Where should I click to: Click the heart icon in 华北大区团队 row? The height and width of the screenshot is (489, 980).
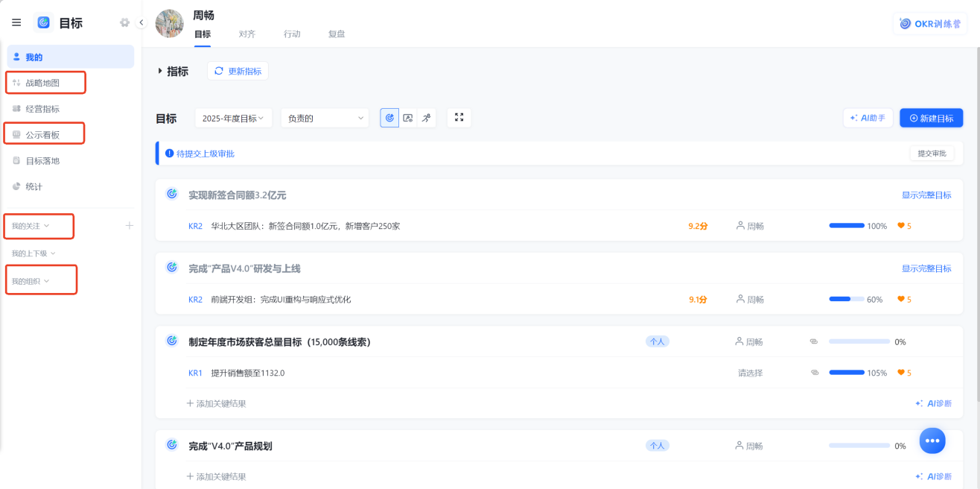[900, 225]
